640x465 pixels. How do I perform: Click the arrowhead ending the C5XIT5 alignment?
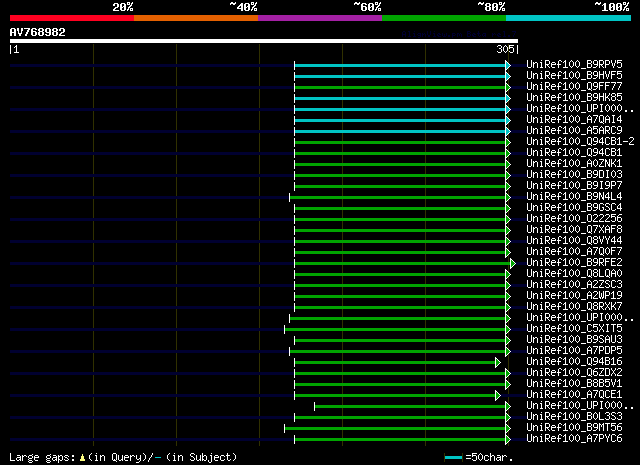coord(508,329)
